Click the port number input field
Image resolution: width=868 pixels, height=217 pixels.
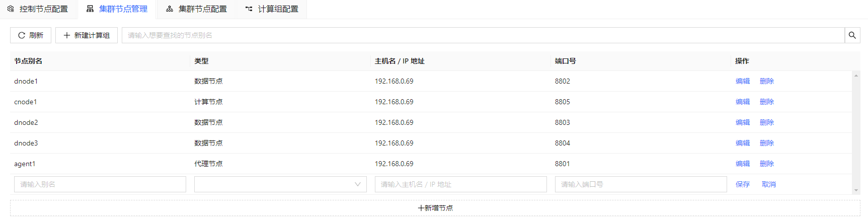click(641, 184)
